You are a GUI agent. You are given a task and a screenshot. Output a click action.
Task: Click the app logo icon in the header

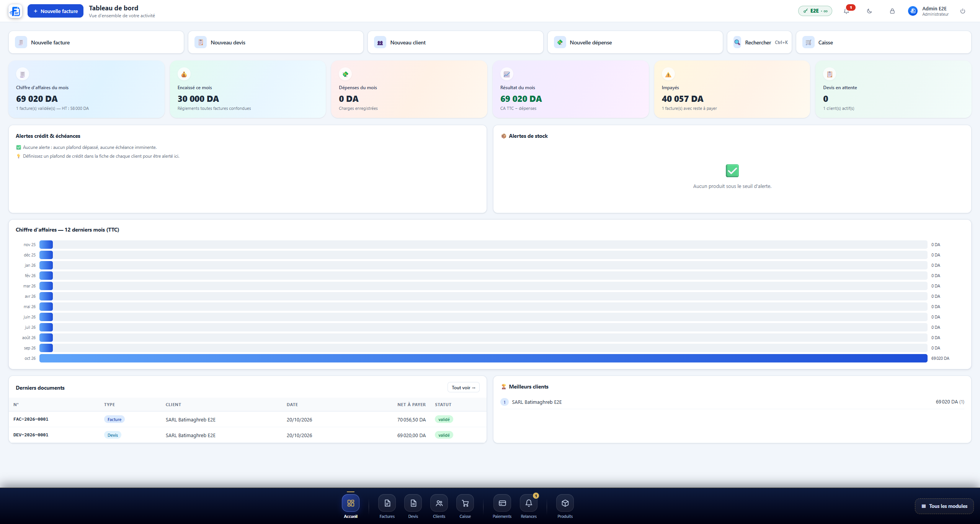point(15,11)
